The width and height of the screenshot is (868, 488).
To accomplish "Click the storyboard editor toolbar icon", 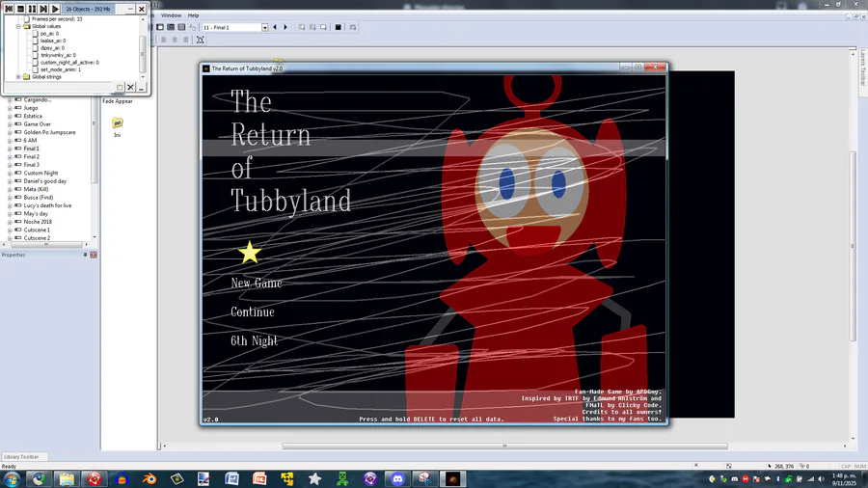I will [x=160, y=27].
